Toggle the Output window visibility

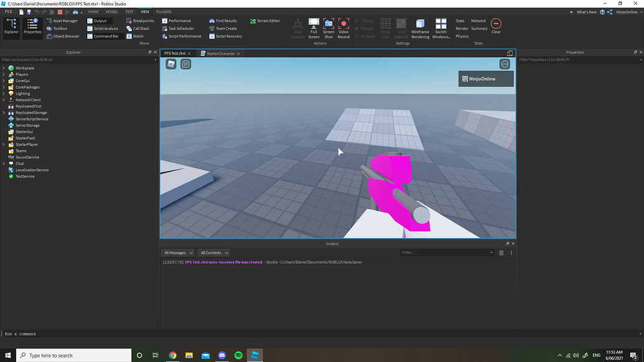[x=100, y=21]
